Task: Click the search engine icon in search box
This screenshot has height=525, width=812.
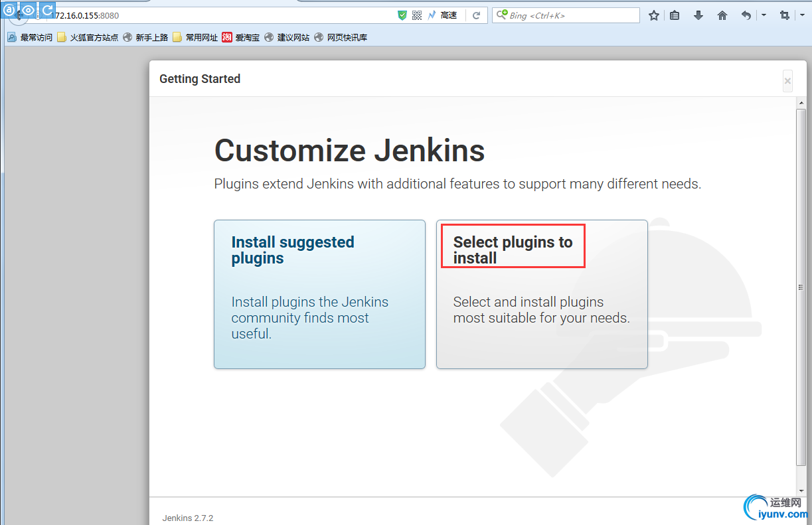Action: (502, 15)
